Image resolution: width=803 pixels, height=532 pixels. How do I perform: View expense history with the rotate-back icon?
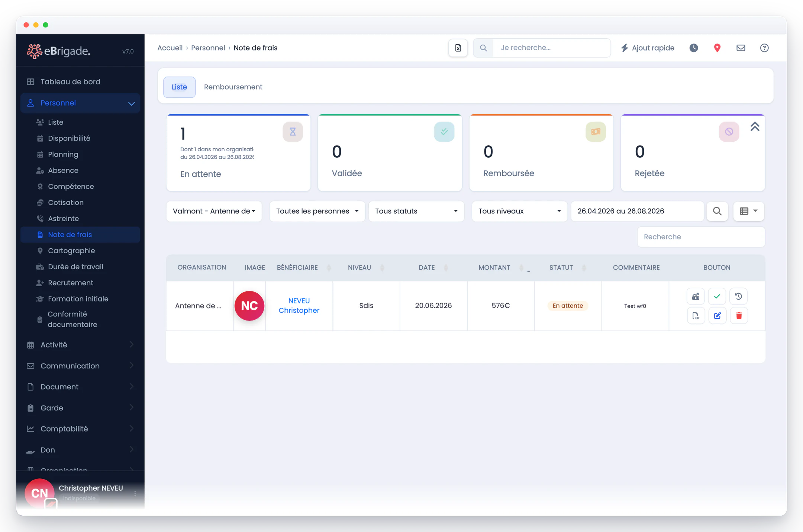(x=739, y=296)
